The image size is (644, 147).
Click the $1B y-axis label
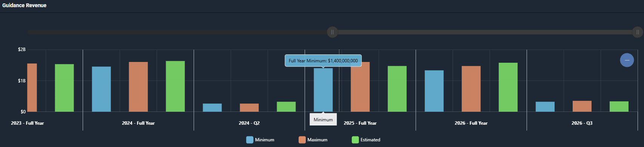[x=22, y=81]
